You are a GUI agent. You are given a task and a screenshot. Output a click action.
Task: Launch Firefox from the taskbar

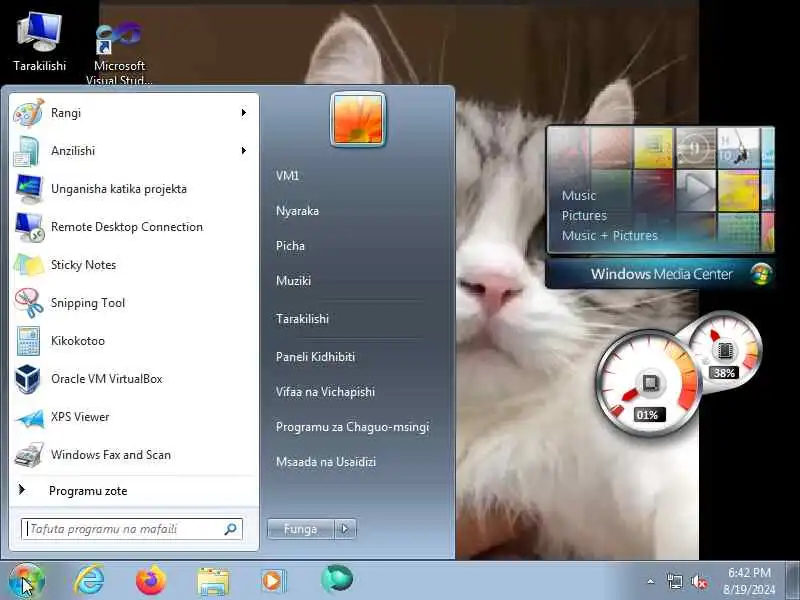coord(151,581)
